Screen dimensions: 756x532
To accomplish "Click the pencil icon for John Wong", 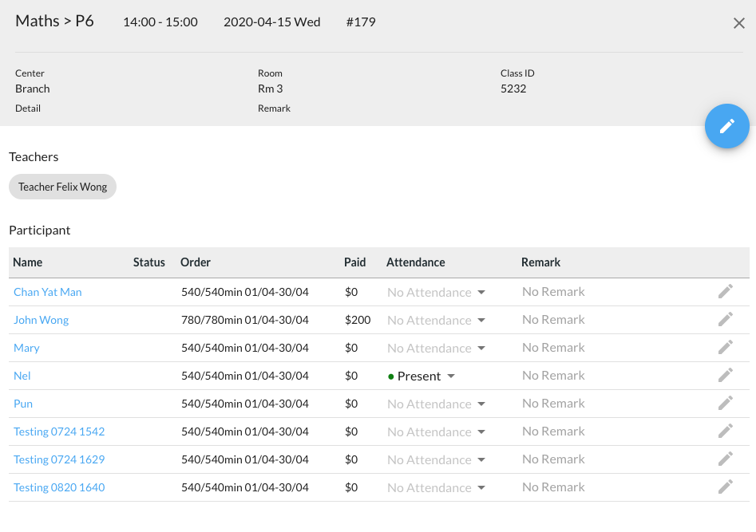I will [725, 320].
